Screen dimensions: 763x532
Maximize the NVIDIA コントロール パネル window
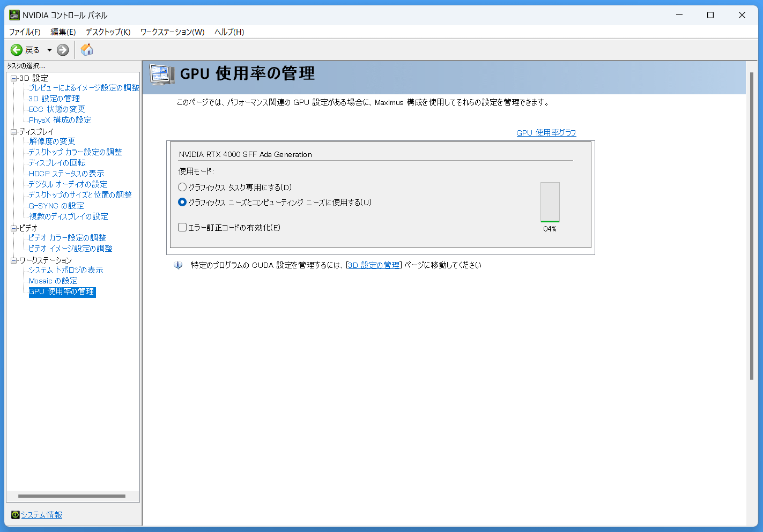[x=710, y=15]
